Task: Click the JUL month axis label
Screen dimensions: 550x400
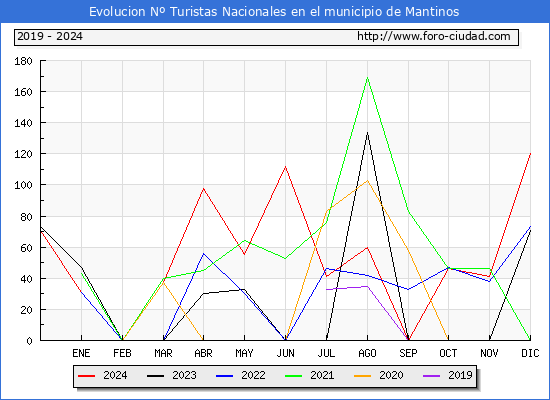Action: pyautogui.click(x=326, y=353)
